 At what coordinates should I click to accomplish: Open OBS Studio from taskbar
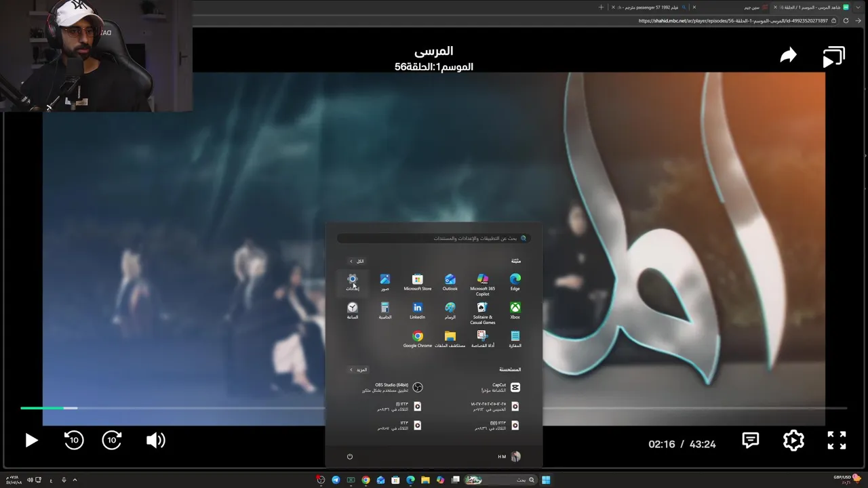[x=321, y=480]
